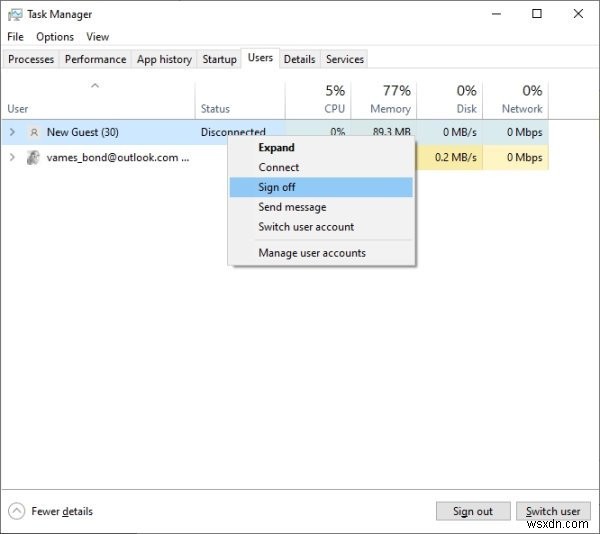Click the 89.3 MB memory value
The height and width of the screenshot is (534, 600).
tap(391, 132)
